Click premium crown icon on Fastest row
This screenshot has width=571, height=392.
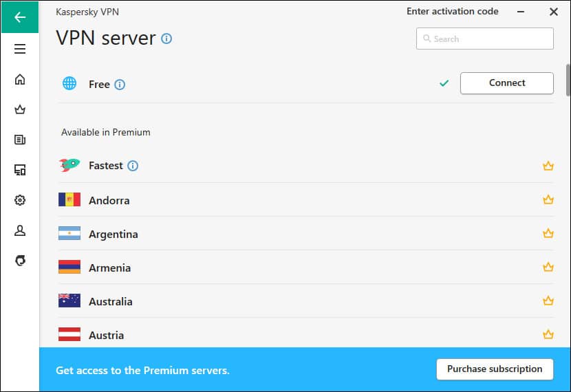click(548, 166)
